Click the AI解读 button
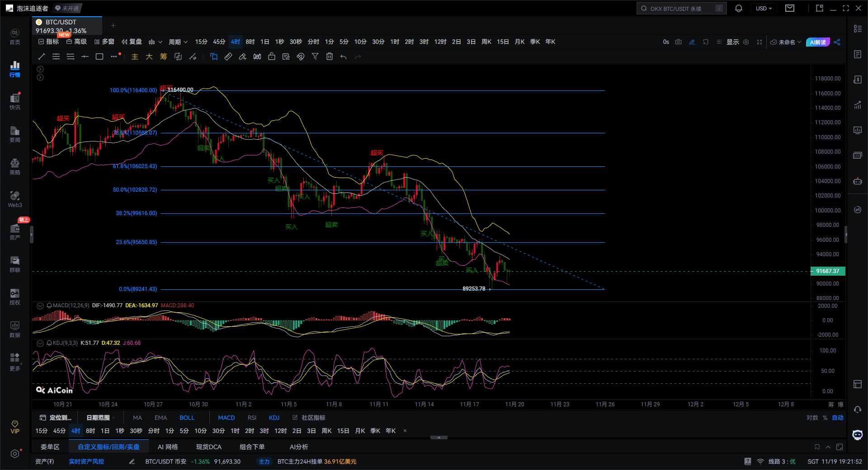Screen dimensions: 868x470 (817, 42)
